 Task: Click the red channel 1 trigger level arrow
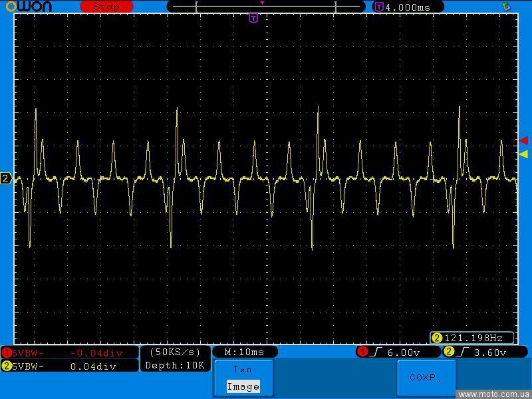523,140
